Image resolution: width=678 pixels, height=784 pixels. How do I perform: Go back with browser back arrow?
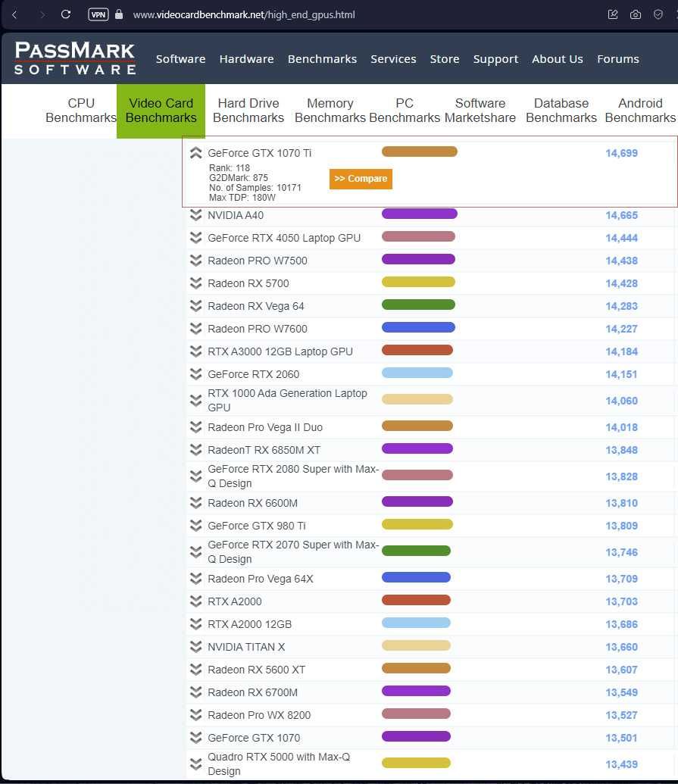click(x=14, y=14)
